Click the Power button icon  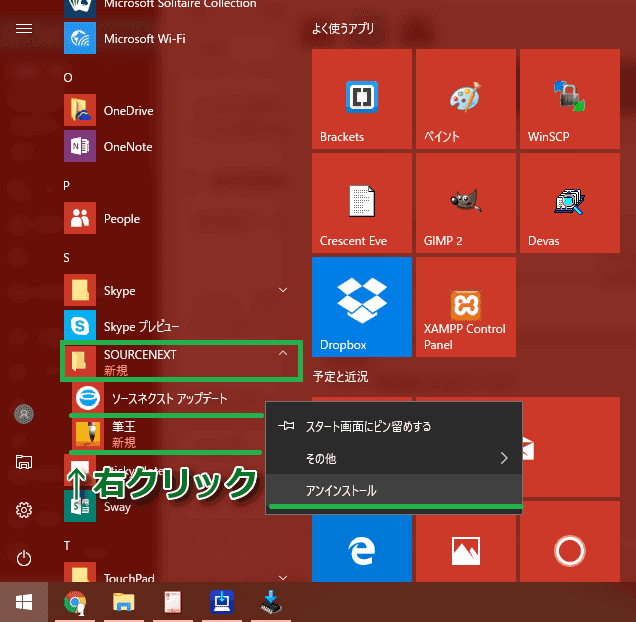(24, 558)
